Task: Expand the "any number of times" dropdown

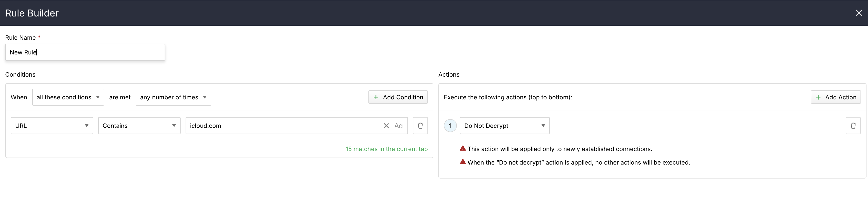Action: point(173,97)
